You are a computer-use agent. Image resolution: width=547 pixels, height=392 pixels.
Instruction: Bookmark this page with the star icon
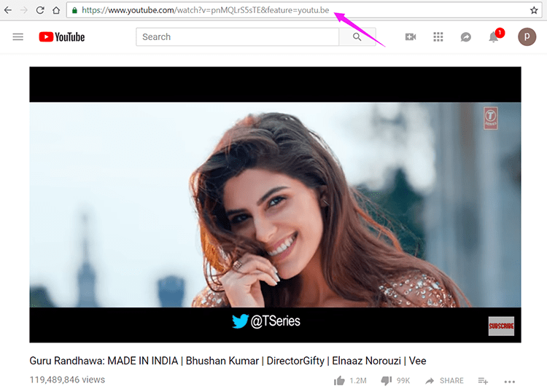[x=534, y=10]
